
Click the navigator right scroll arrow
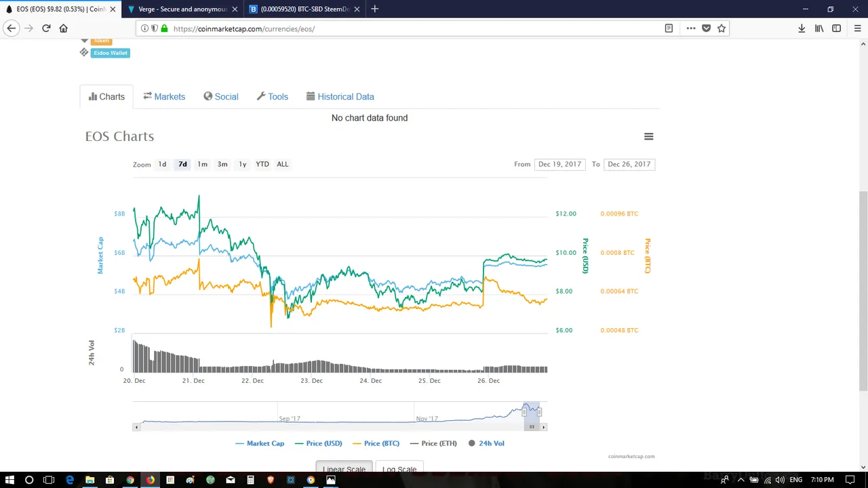click(x=543, y=427)
